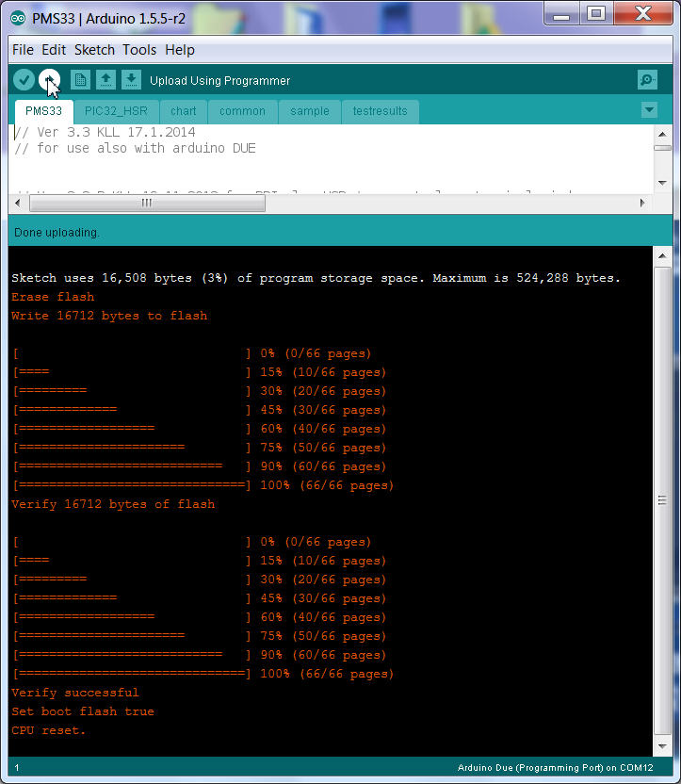The height and width of the screenshot is (784, 681).
Task: Open the Tools menu
Action: click(x=139, y=50)
